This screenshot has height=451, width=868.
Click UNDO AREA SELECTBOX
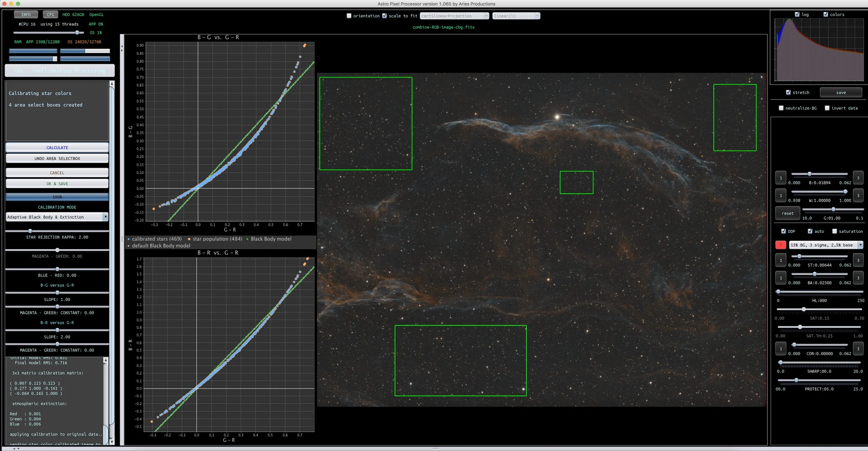57,159
